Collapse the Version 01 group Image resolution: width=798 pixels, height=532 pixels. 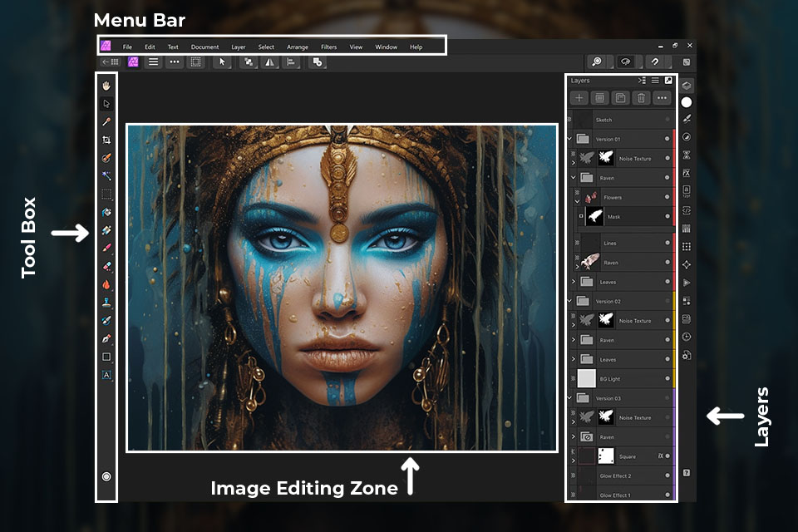tap(570, 139)
